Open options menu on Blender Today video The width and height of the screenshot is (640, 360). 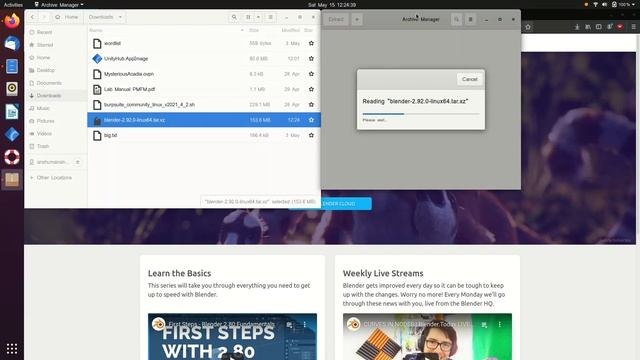pyautogui.click(x=500, y=324)
